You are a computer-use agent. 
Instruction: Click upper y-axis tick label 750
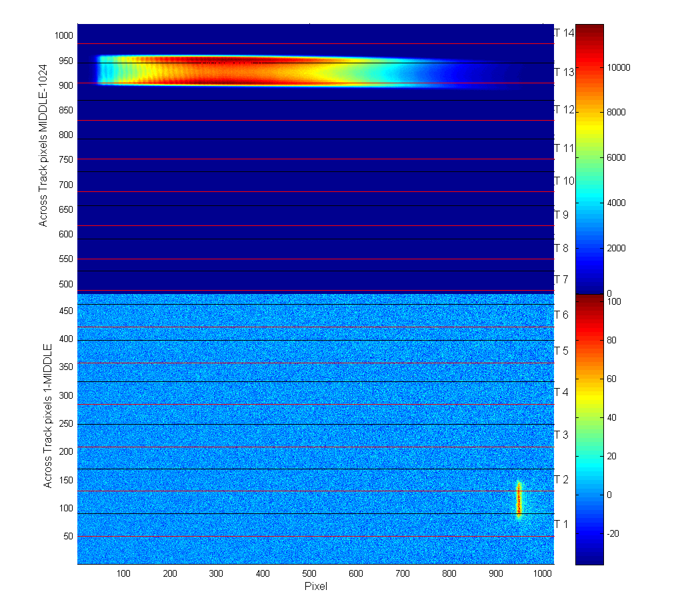[65, 159]
